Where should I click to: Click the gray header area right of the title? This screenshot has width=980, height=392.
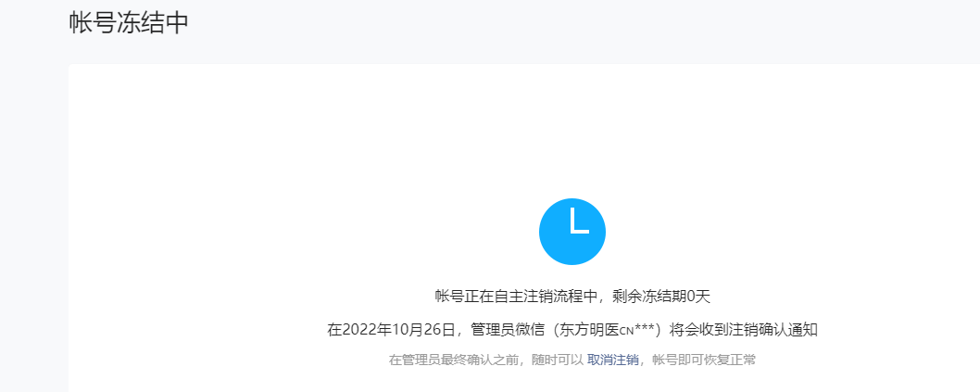pos(582,25)
